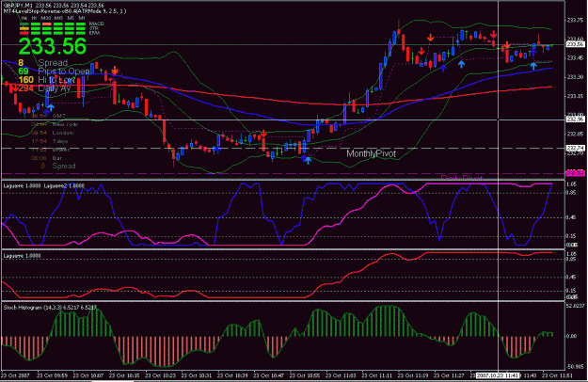Click the red H4 EMA signal bar
The height and width of the screenshot is (382, 588).
(x=24, y=33)
